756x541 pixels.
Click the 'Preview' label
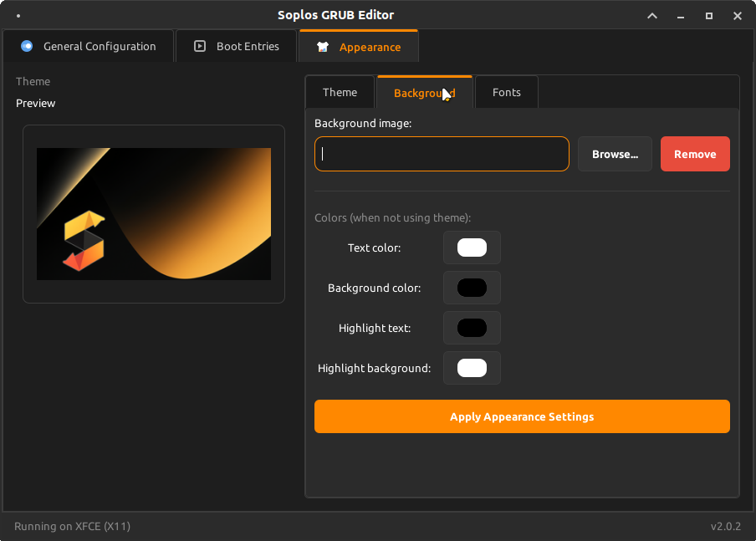pyautogui.click(x=36, y=103)
